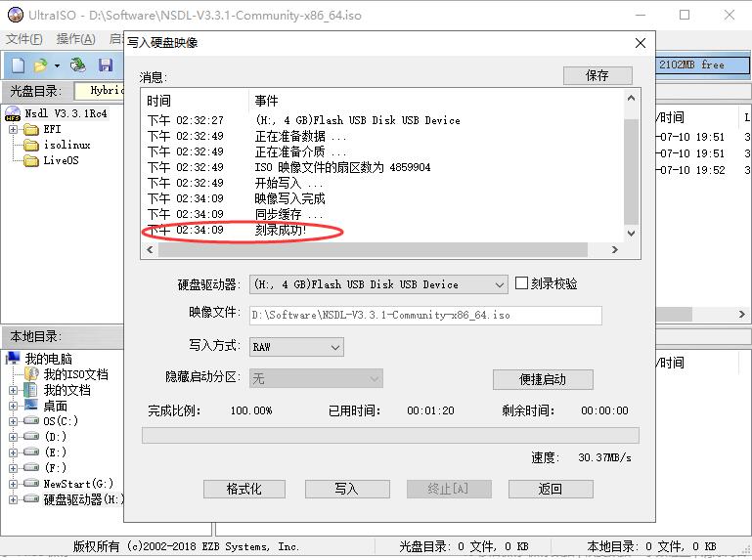This screenshot has height=560, width=752.
Task: Expand the 硬盘驱动器(H:) node
Action: (14, 499)
